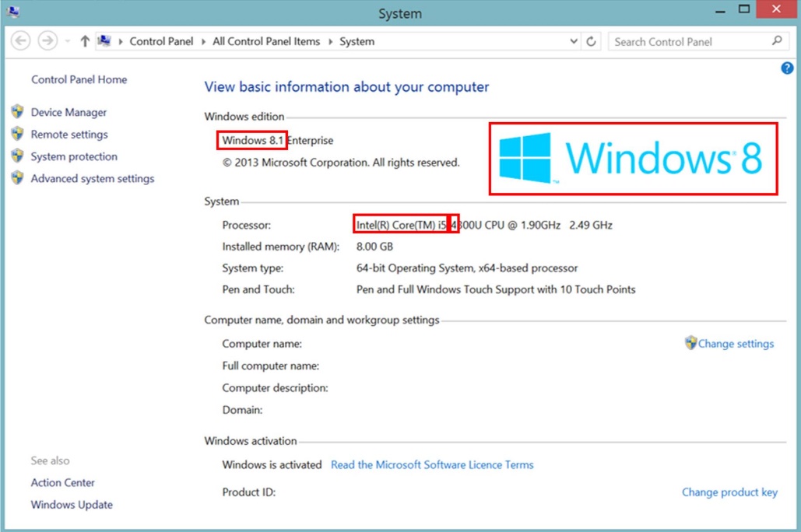Screen dimensions: 801x532
Task: Expand the chevron before Control Panel breadcrumb
Action: [x=121, y=41]
